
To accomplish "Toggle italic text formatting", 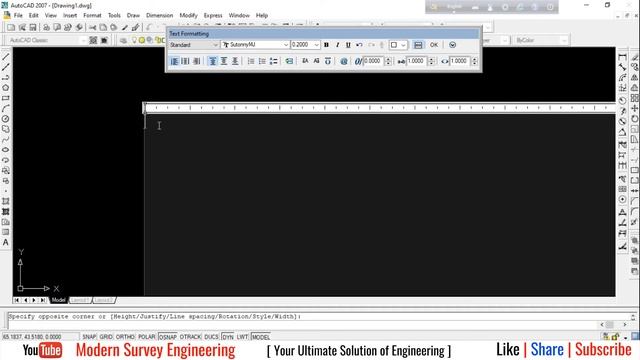I will coord(337,45).
